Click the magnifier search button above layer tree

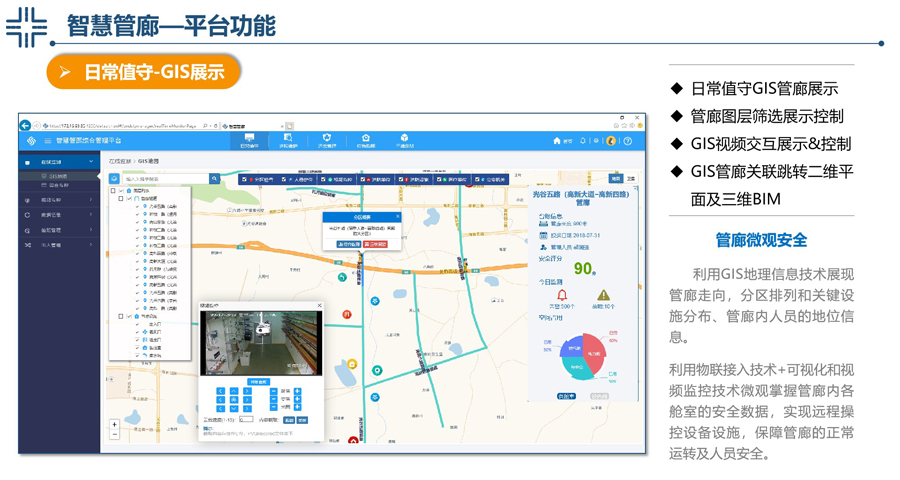(214, 179)
